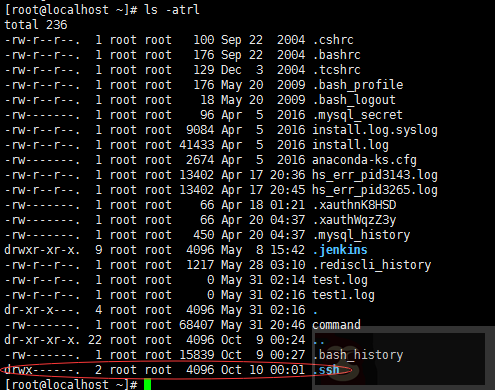Screen dimensions: 495x390
Task: Select size 2674 of anaconda-ks.cfg
Action: (x=200, y=160)
